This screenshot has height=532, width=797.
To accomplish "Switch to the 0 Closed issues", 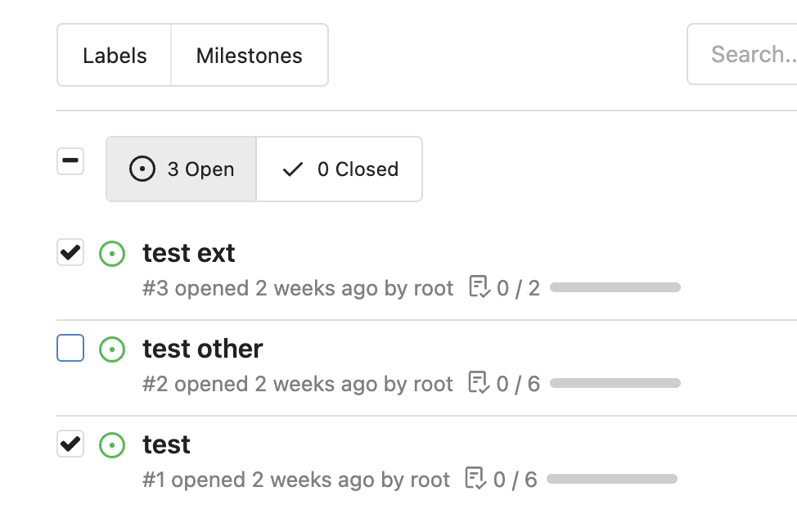I will tap(340, 169).
